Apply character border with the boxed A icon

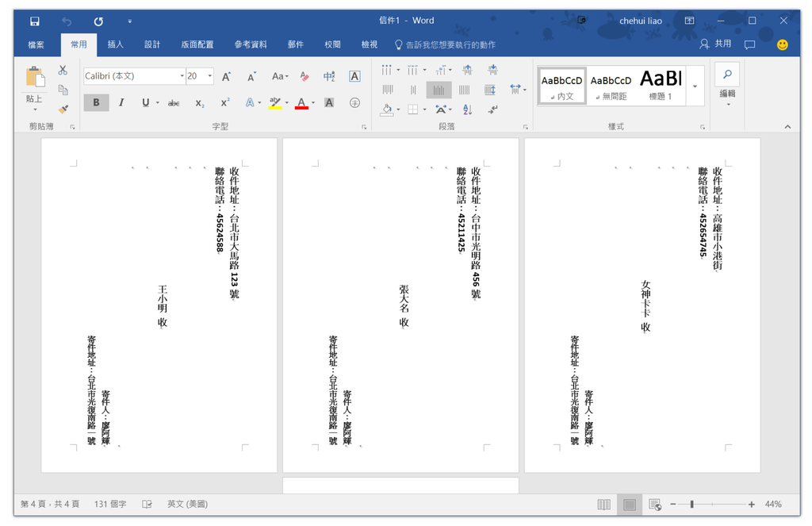click(x=354, y=77)
